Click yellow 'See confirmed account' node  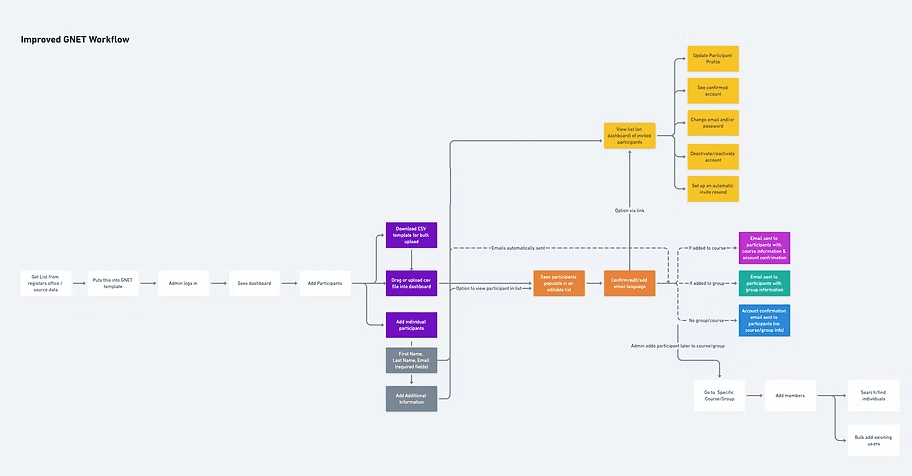coord(713,91)
